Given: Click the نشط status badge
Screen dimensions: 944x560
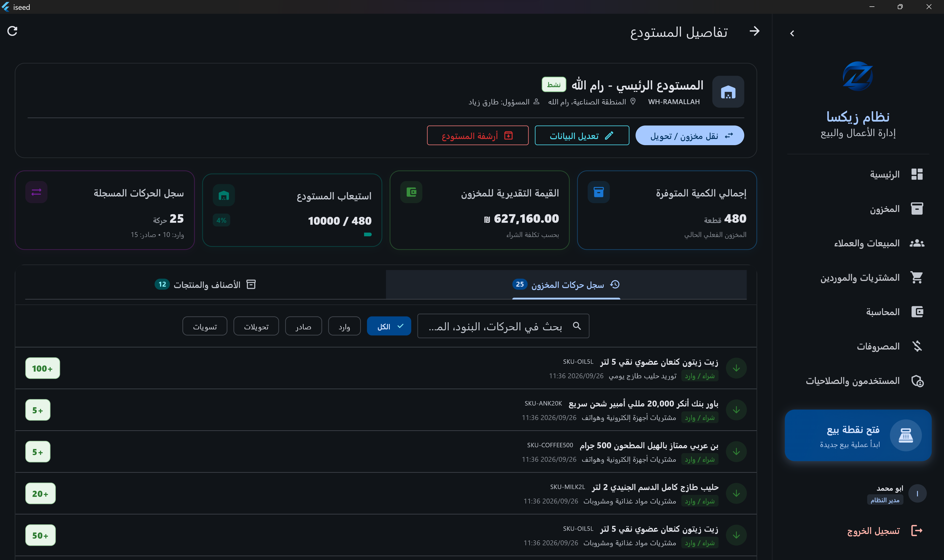Looking at the screenshot, I should pos(554,84).
